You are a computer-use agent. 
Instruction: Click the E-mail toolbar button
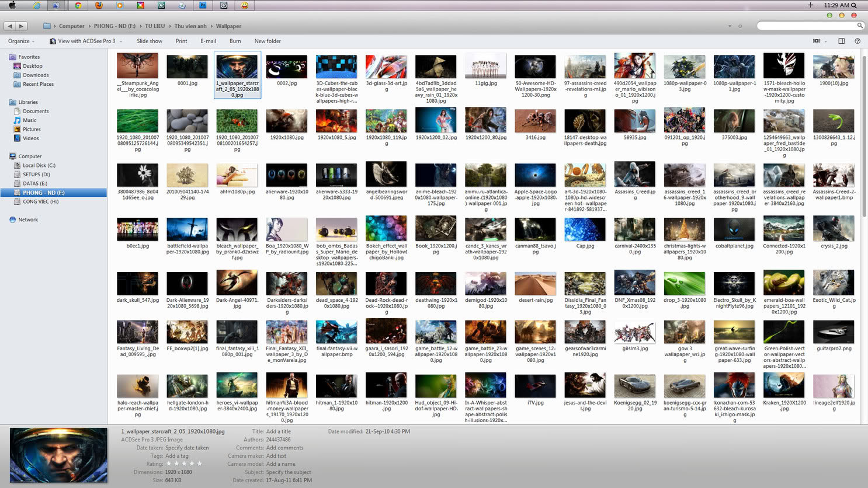point(208,41)
